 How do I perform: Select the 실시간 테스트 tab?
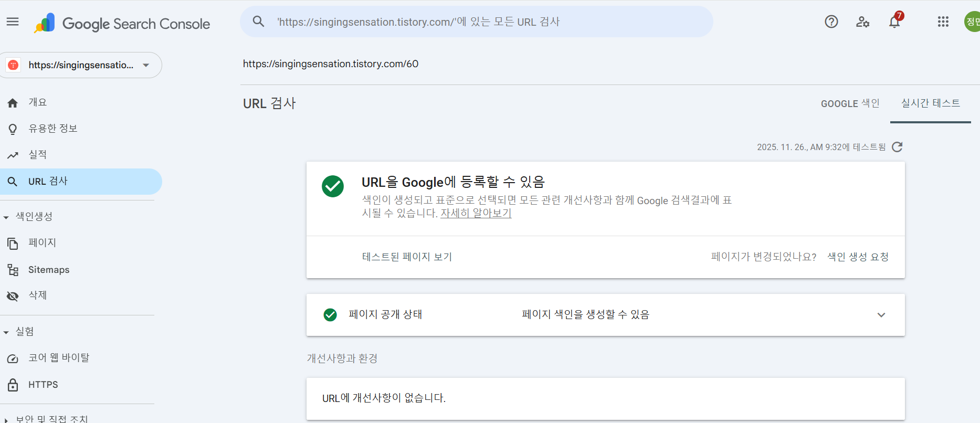(x=931, y=103)
